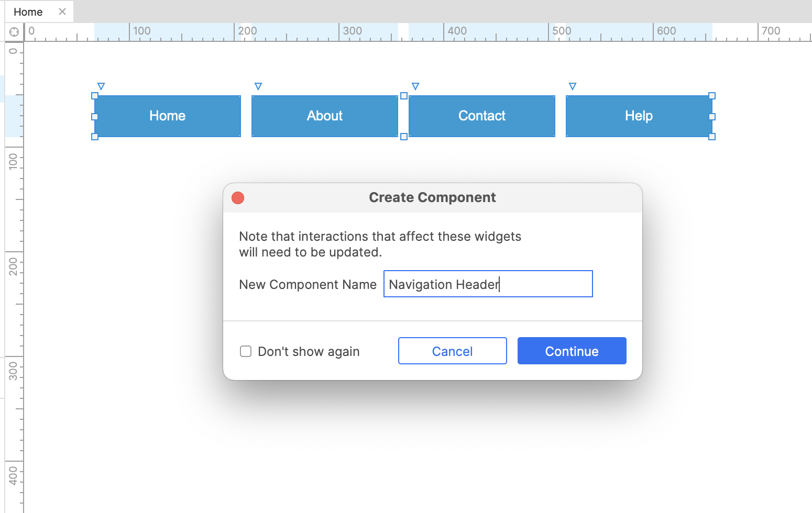This screenshot has width=812, height=513.
Task: Click the triangle marker above Home widget
Action: [x=101, y=86]
